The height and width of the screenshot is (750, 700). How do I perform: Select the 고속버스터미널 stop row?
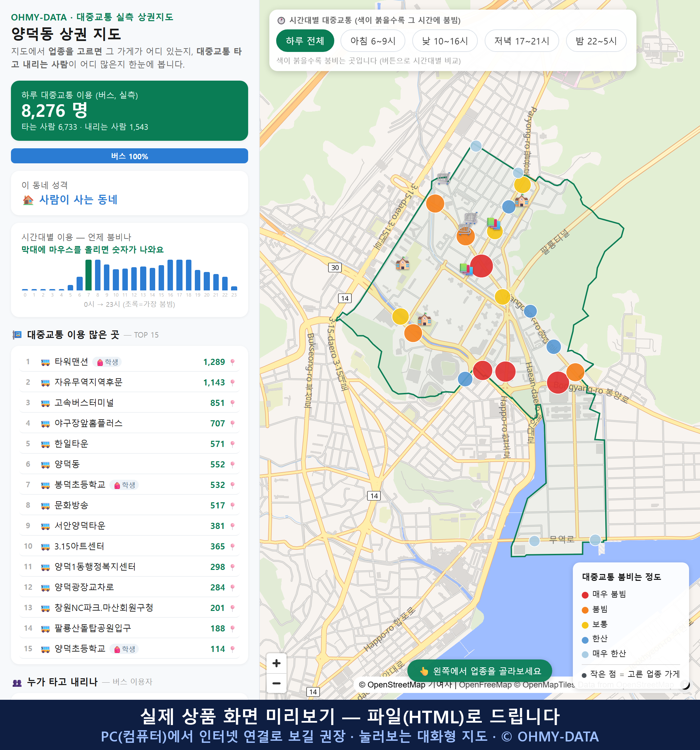(x=130, y=403)
